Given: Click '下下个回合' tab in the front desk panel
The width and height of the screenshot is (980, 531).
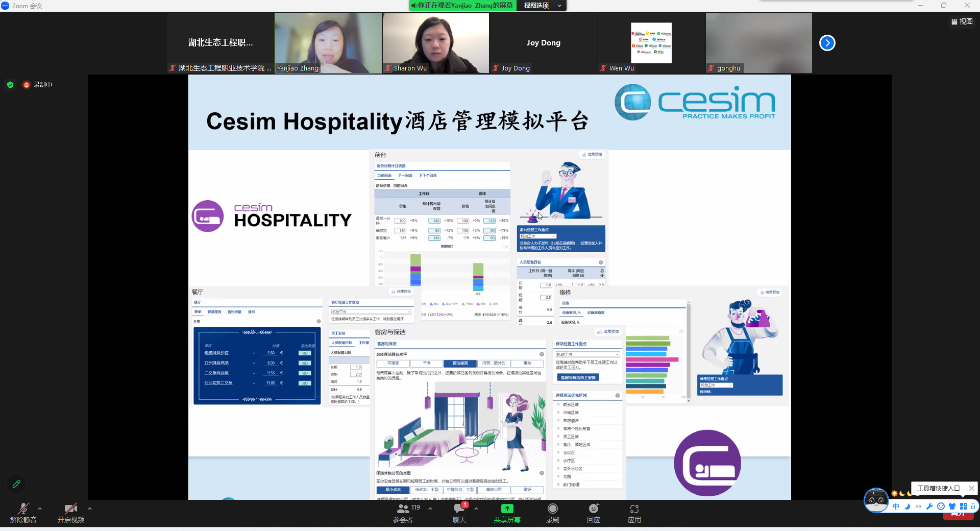Looking at the screenshot, I should 428,176.
